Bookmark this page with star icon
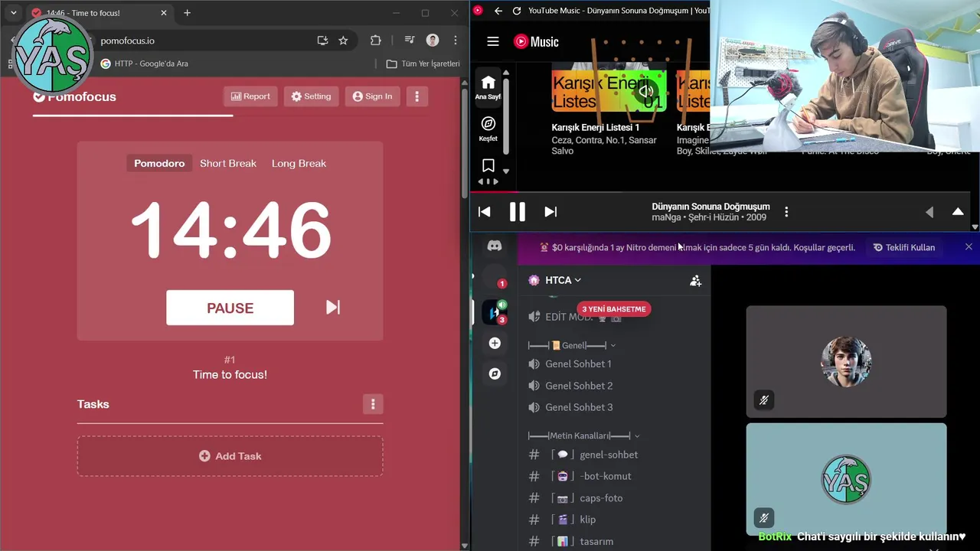Viewport: 980px width, 551px height. pos(343,41)
